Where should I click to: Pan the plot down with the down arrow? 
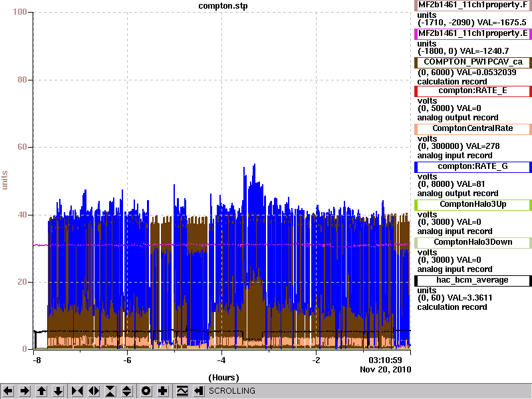59,391
